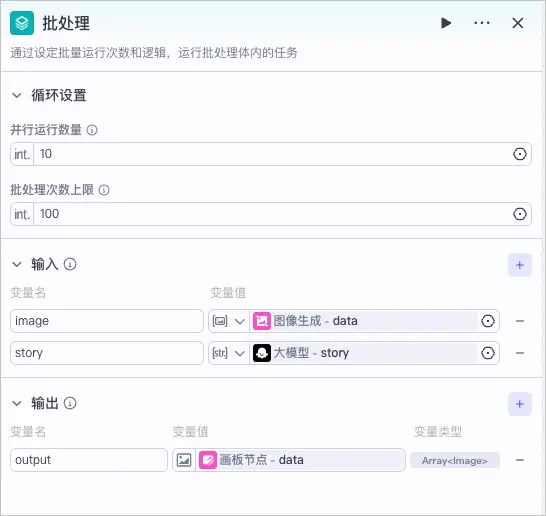Screen dimensions: 546x516
Task: Collapse the 循环设置 section
Action: [x=17, y=95]
